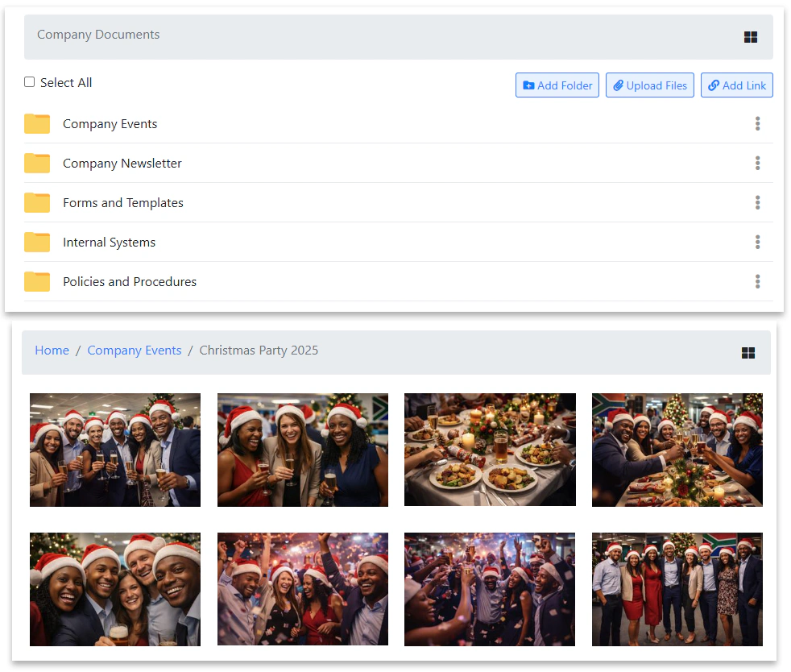The image size is (791, 672).
Task: Click the Company Events folder icon
Action: point(37,124)
